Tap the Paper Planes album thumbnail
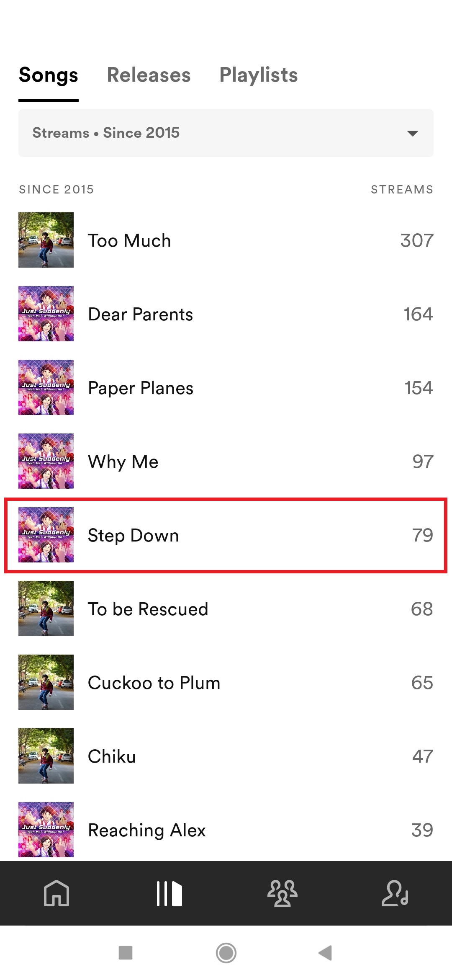Viewport: 452px width, 980px height. [x=46, y=387]
